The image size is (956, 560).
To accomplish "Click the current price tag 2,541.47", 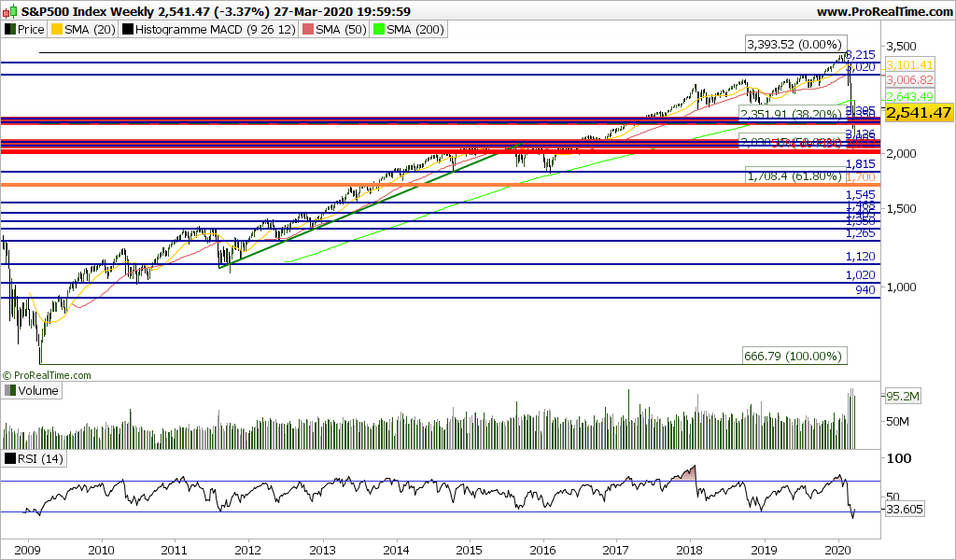I will pyautogui.click(x=919, y=113).
